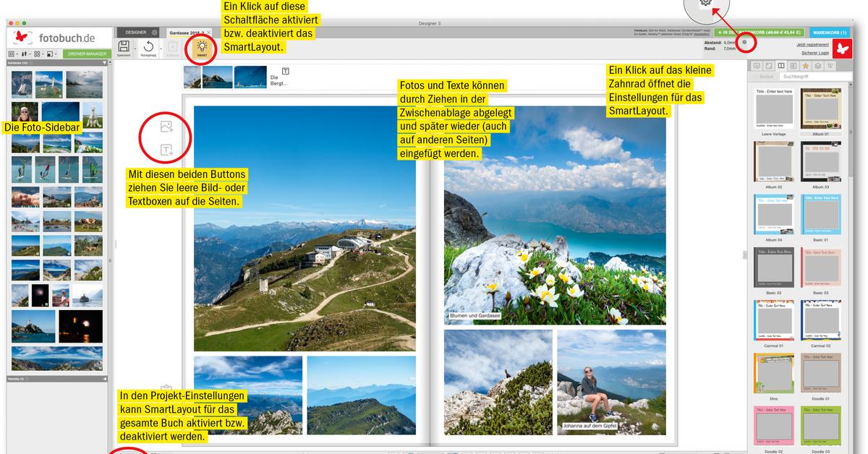Pick the text item icon in clipboard strip
868x454 pixels.
point(285,71)
